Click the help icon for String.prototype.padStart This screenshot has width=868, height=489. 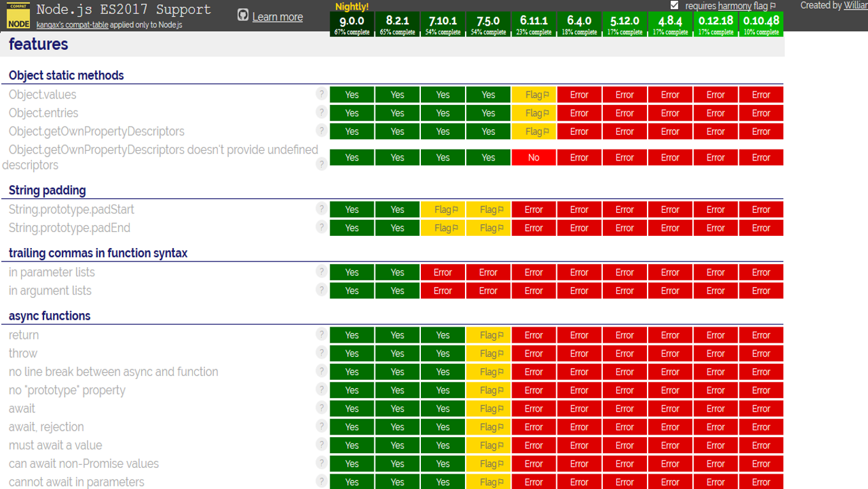click(x=321, y=209)
